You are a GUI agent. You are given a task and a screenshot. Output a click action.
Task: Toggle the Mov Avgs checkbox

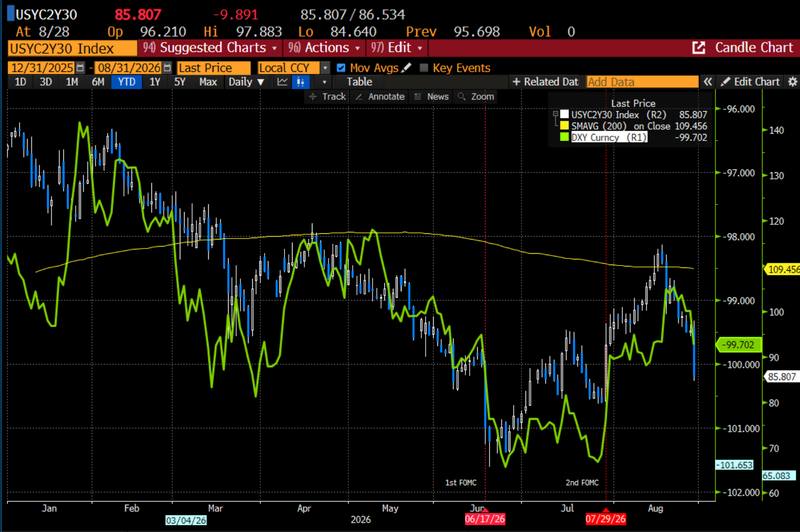pos(341,68)
